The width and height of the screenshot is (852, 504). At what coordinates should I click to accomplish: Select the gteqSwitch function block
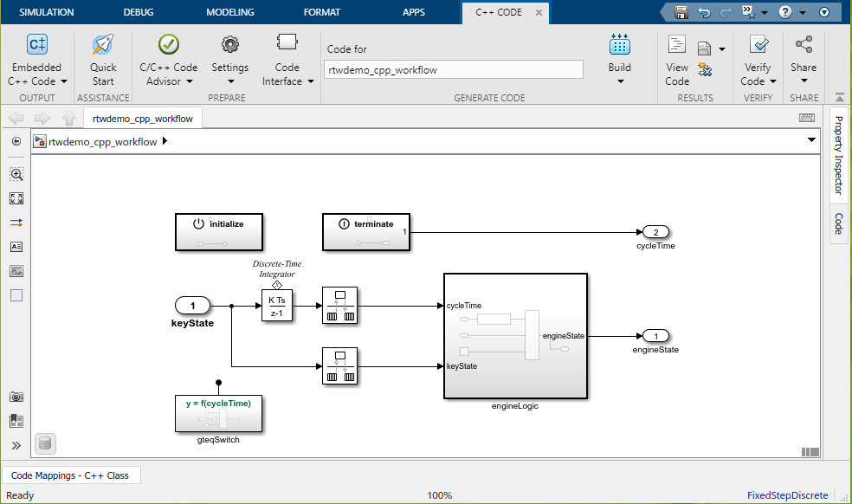tap(218, 413)
